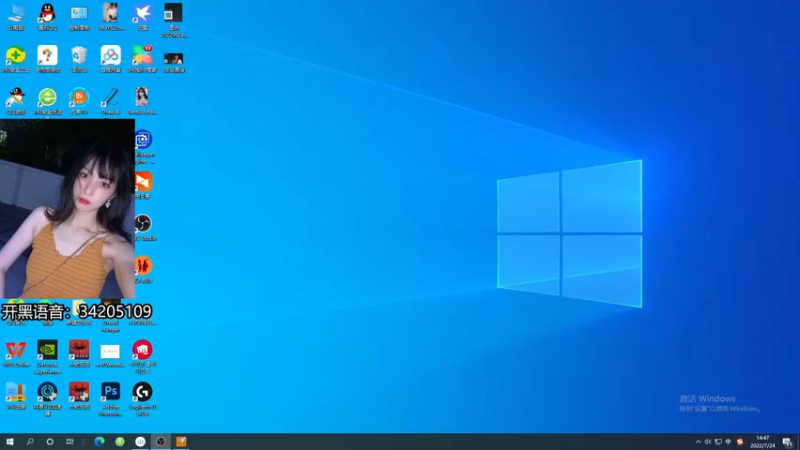Launch the Xunlei blue bird shortcut
This screenshot has width=800, height=450.
[142, 17]
